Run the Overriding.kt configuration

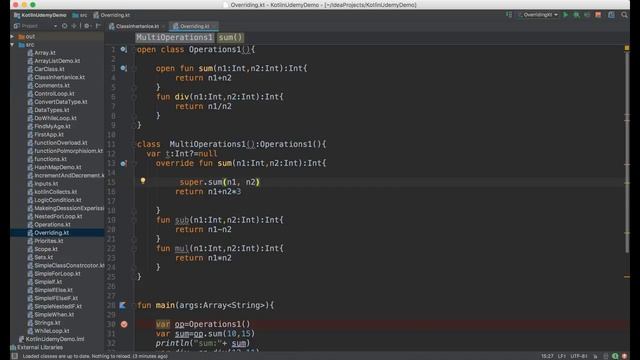point(565,15)
